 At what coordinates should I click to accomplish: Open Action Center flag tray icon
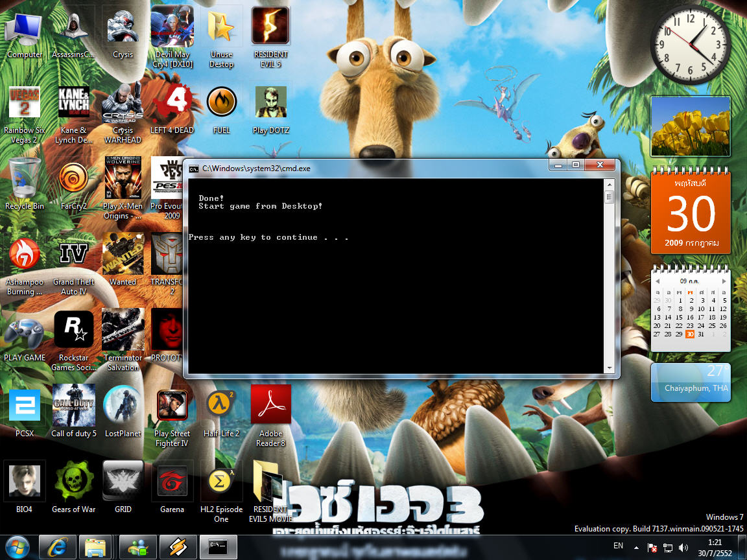(x=652, y=548)
